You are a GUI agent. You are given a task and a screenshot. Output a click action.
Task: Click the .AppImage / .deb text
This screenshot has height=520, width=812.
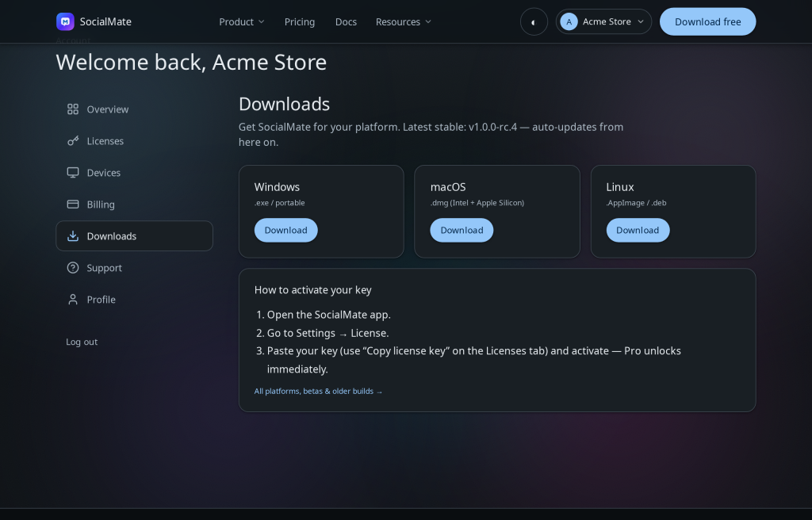coord(637,202)
